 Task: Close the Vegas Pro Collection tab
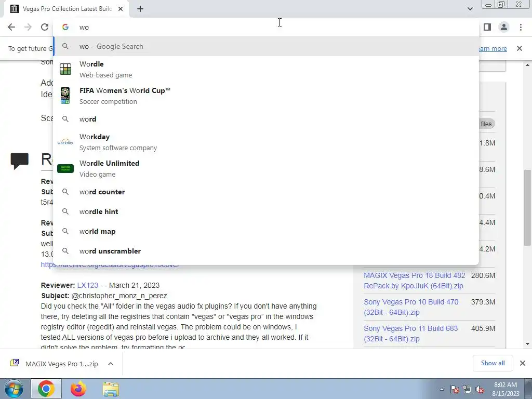tap(121, 9)
